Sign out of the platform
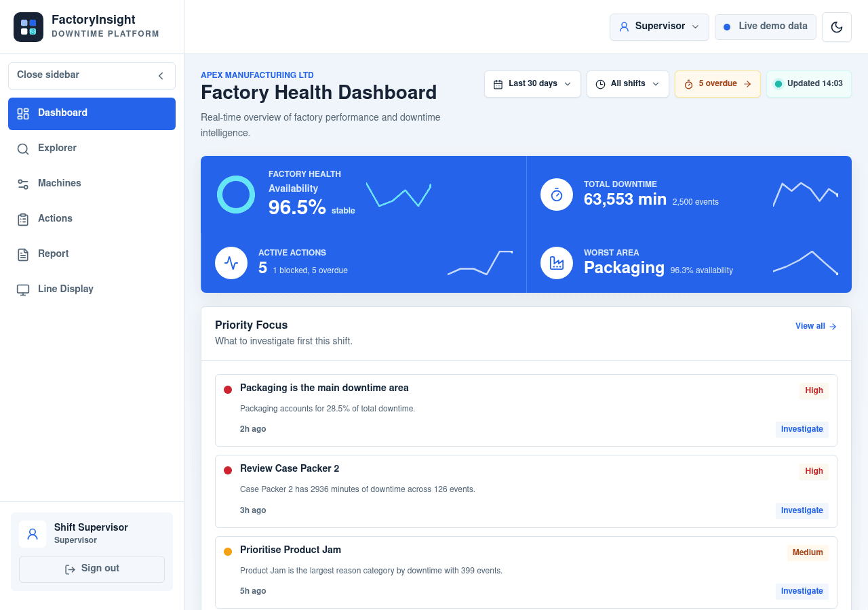The width and height of the screenshot is (868, 610). (x=92, y=569)
